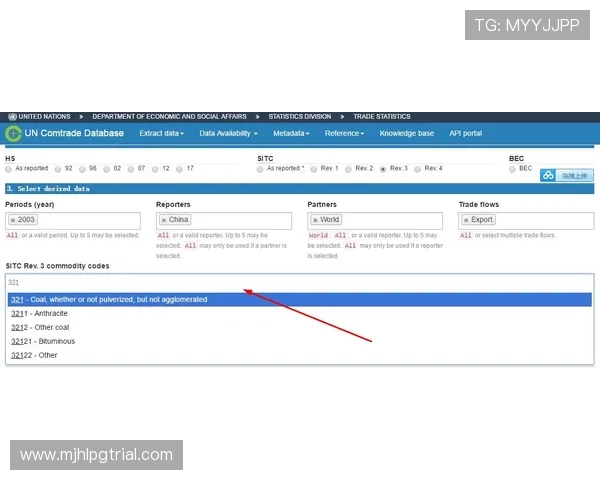Viewport: 600px width, 480px height.
Task: Select SITC Rev. 4 radio button
Action: point(418,169)
